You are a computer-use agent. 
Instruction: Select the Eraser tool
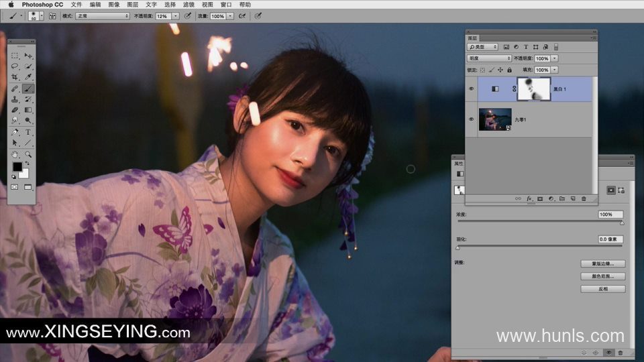(x=15, y=109)
